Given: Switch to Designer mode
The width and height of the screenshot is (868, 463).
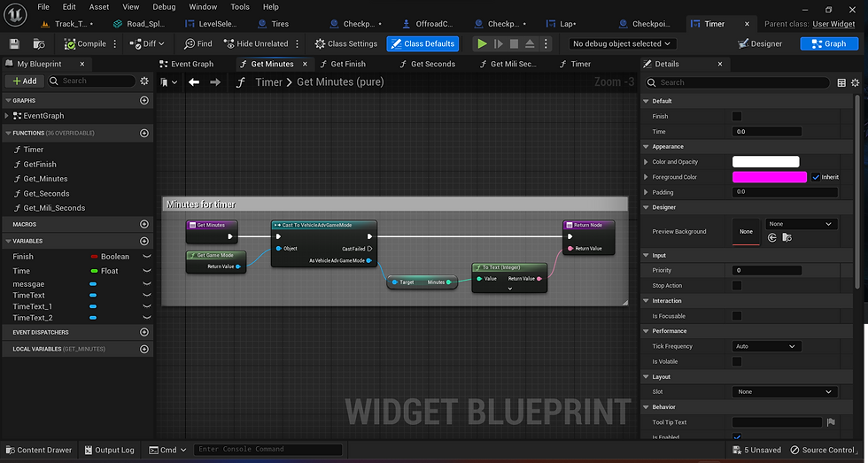Looking at the screenshot, I should click(x=760, y=43).
